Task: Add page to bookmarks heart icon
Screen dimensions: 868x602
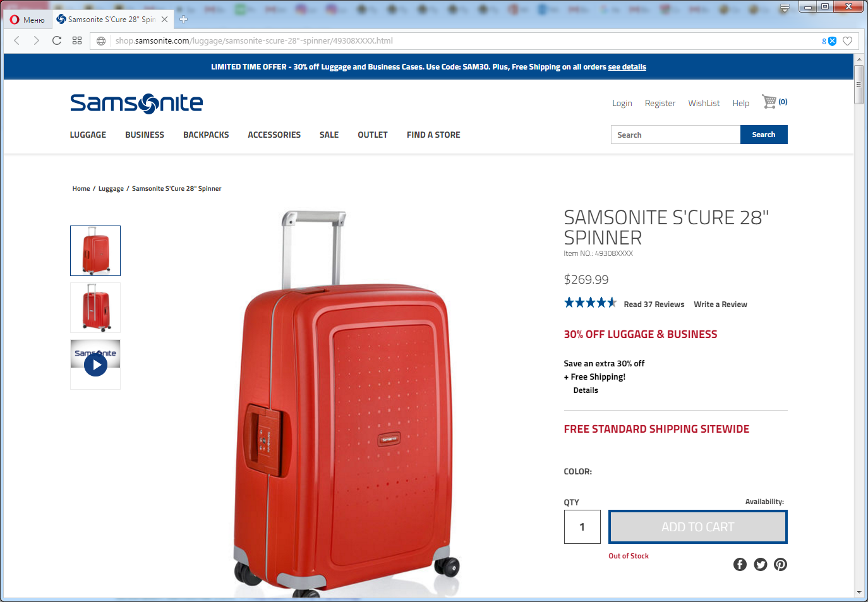Action: pos(848,41)
